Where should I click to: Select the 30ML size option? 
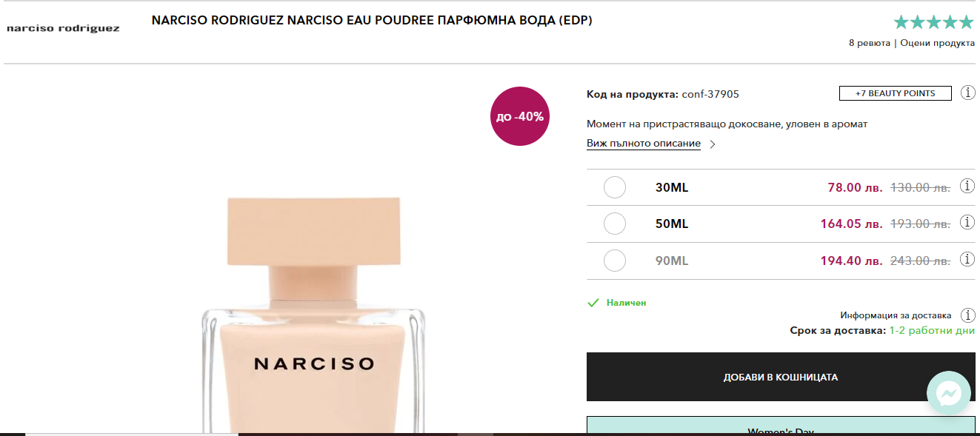(615, 187)
